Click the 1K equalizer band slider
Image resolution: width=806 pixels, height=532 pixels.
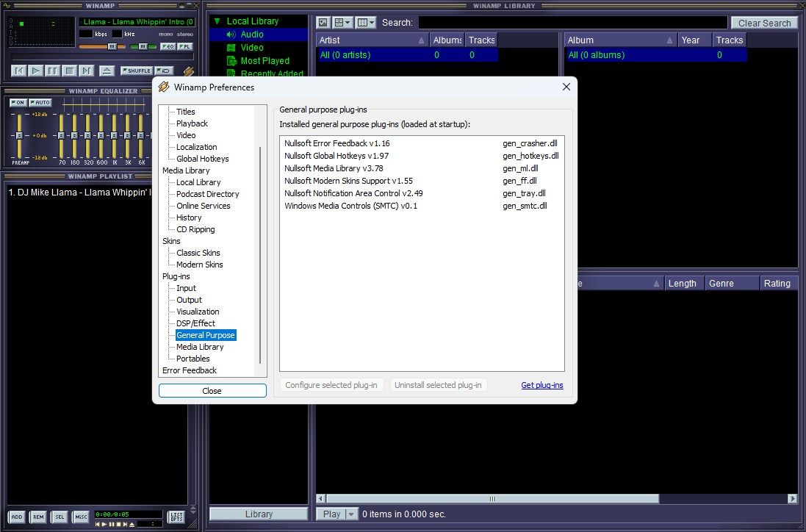115,136
